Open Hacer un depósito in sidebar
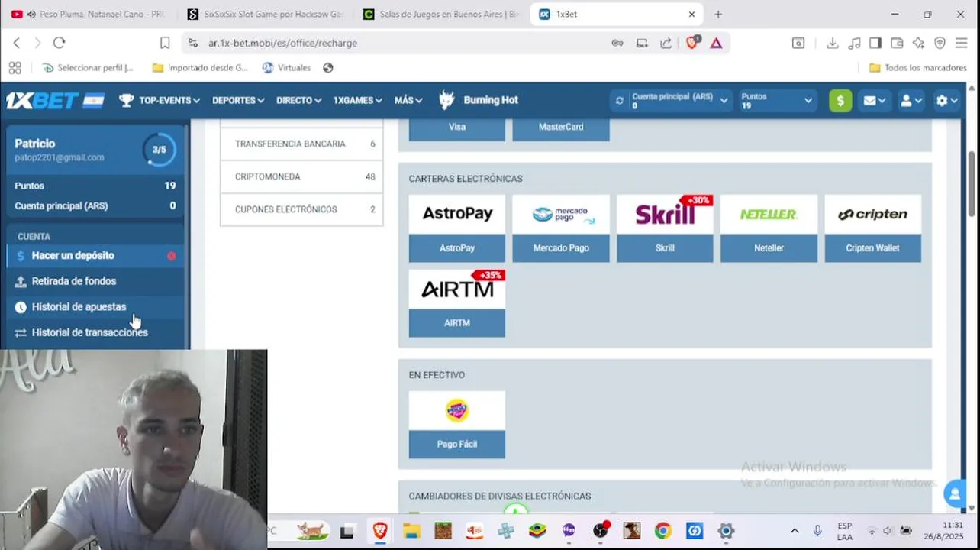Screen dimensions: 980x550 [x=95, y=255]
